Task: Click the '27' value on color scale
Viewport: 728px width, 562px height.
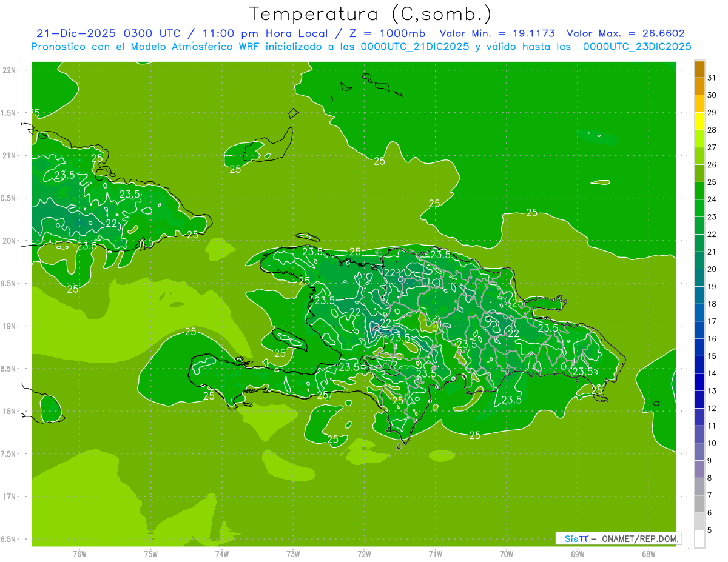Action: (x=712, y=147)
